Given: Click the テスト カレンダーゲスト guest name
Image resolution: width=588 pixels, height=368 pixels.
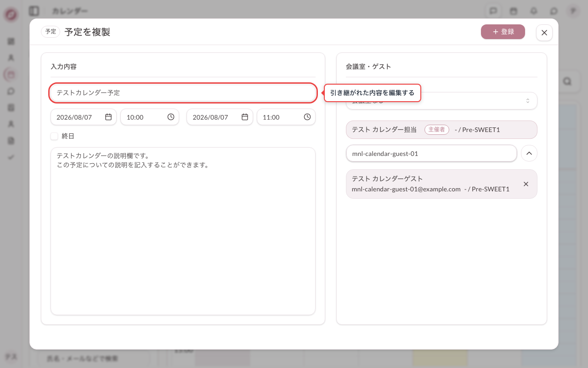Looking at the screenshot, I should (x=387, y=178).
